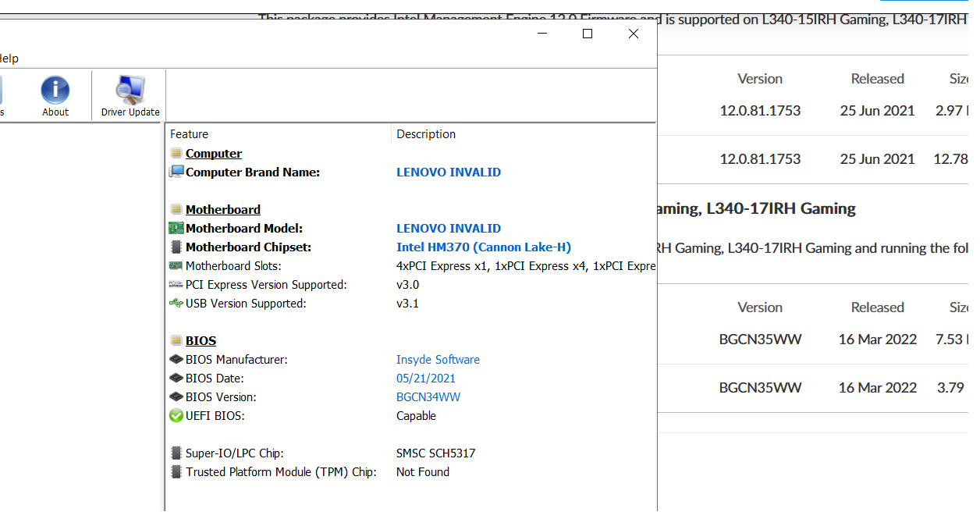The width and height of the screenshot is (980, 519).
Task: Open the Help menu
Action: click(7, 59)
